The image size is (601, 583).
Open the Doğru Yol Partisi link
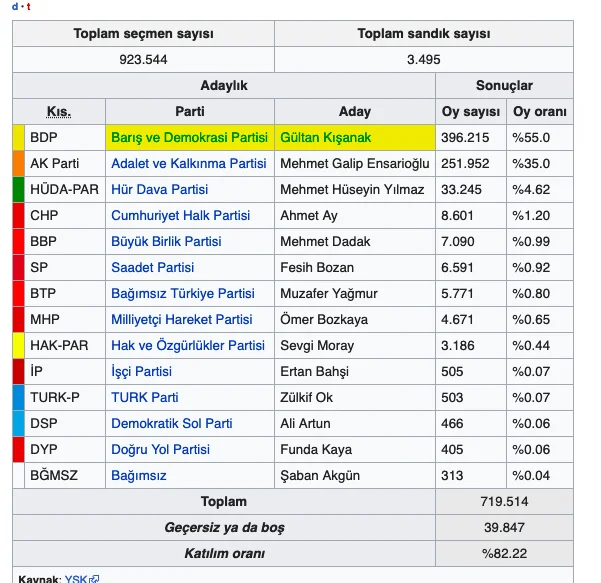click(x=160, y=450)
